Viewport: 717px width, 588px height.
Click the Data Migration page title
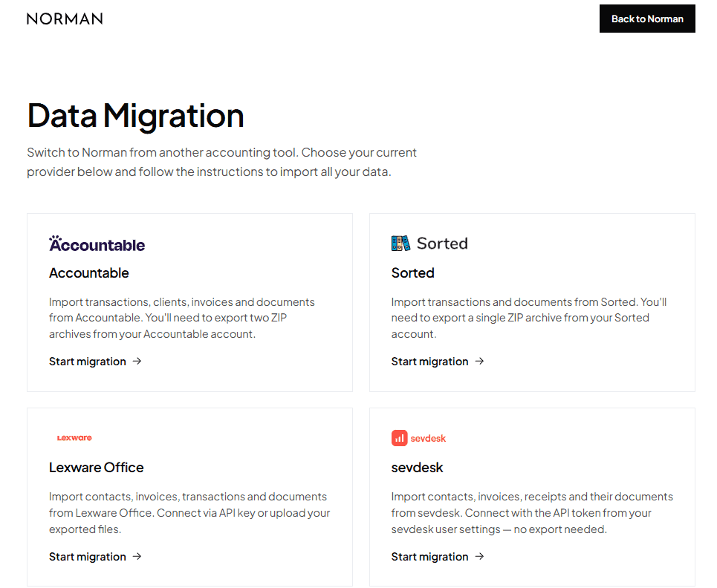point(135,116)
